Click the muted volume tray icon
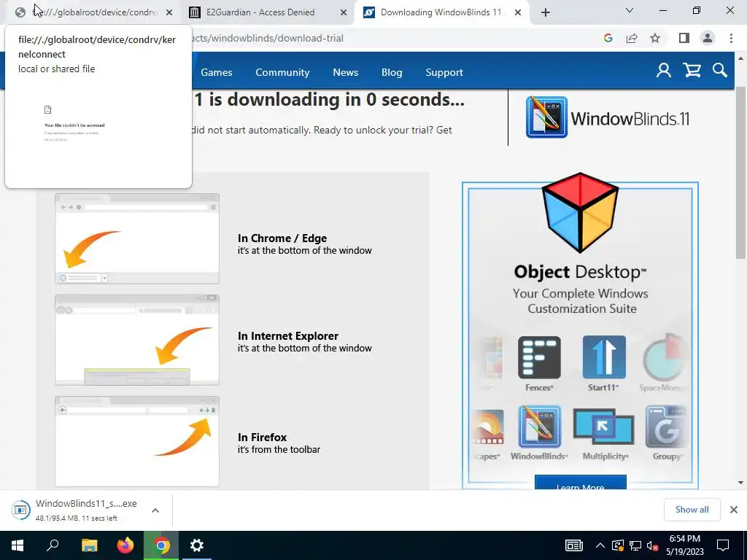The image size is (747, 560). point(652,545)
